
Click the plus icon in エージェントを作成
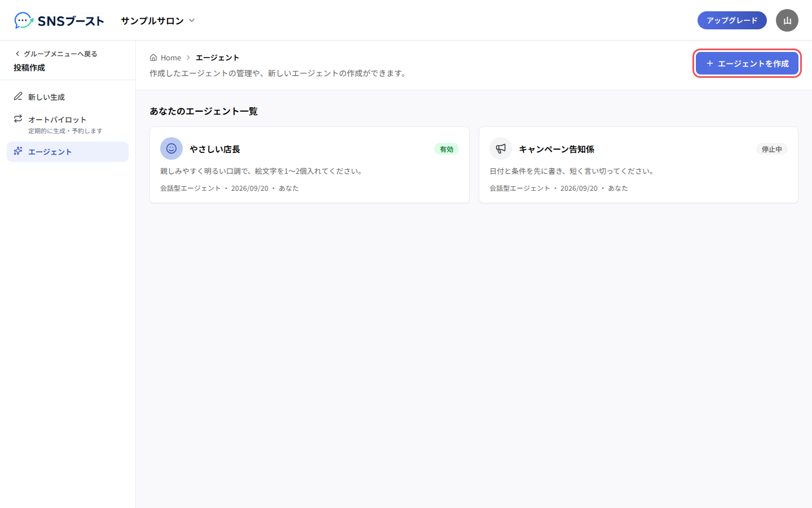(710, 63)
